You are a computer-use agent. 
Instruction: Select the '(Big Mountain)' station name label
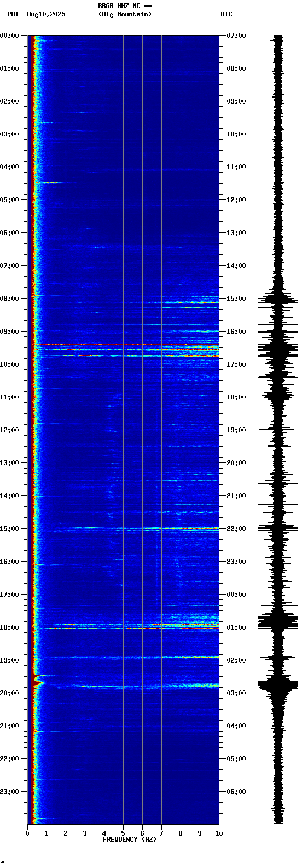tap(125, 14)
